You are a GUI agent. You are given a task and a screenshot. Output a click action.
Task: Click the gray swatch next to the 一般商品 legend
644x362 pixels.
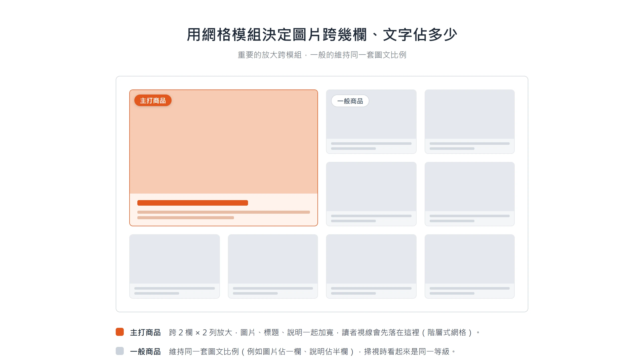click(120, 351)
